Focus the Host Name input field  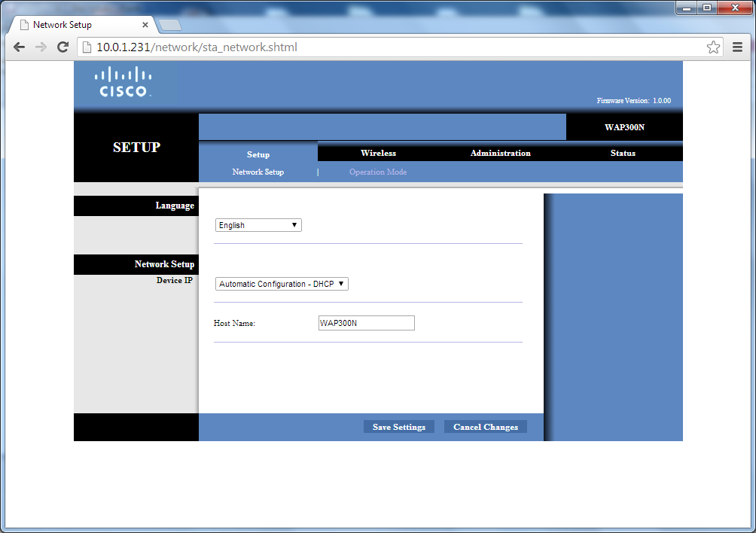coord(367,323)
